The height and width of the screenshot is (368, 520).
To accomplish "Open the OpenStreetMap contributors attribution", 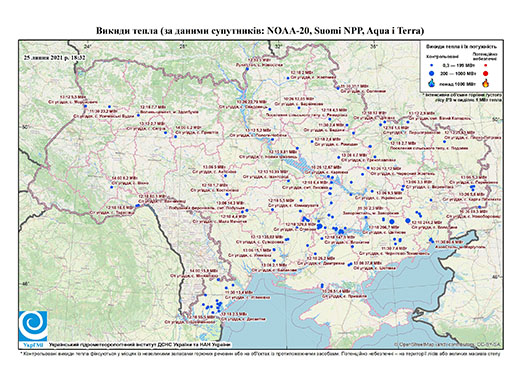I will pos(448,344).
